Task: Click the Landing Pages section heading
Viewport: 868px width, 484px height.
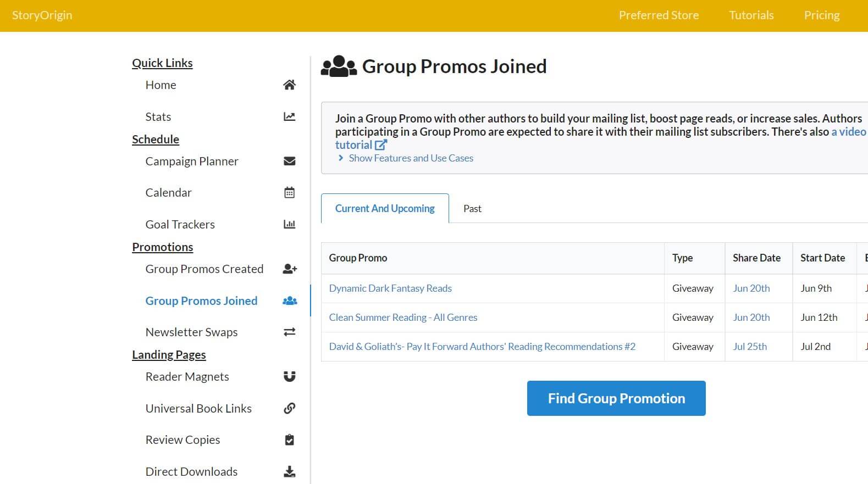Action: tap(169, 355)
